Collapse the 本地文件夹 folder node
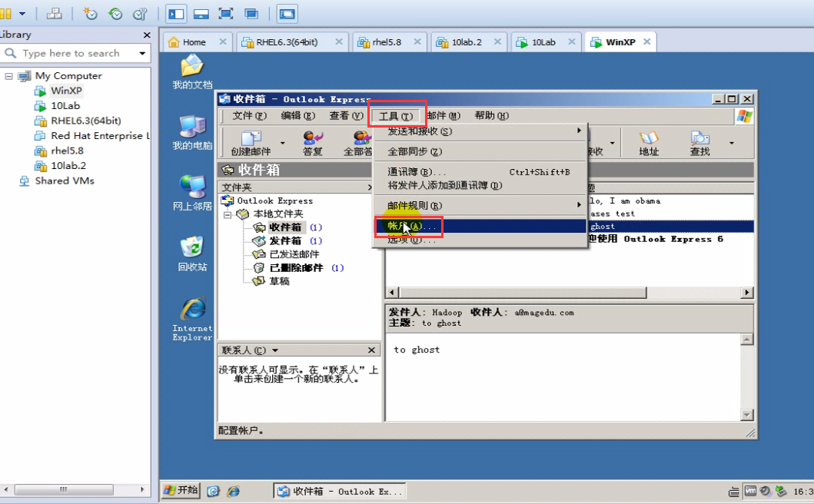The width and height of the screenshot is (814, 504). click(x=228, y=214)
